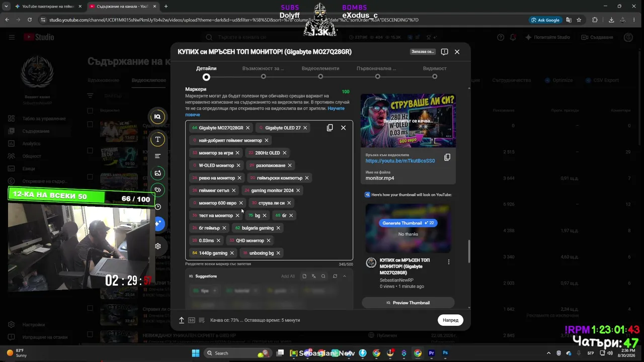Click the upload status arrow icon
Image resolution: width=644 pixels, height=362 pixels.
point(182,320)
